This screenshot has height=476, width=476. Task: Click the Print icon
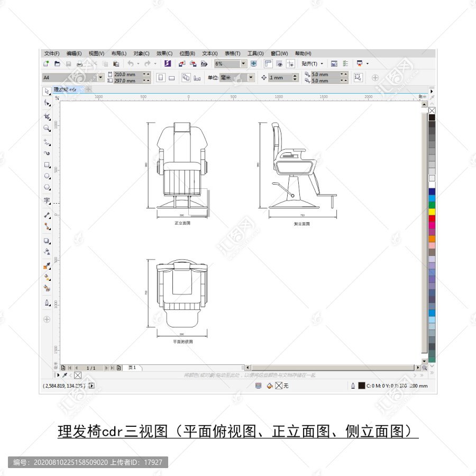[x=79, y=64]
